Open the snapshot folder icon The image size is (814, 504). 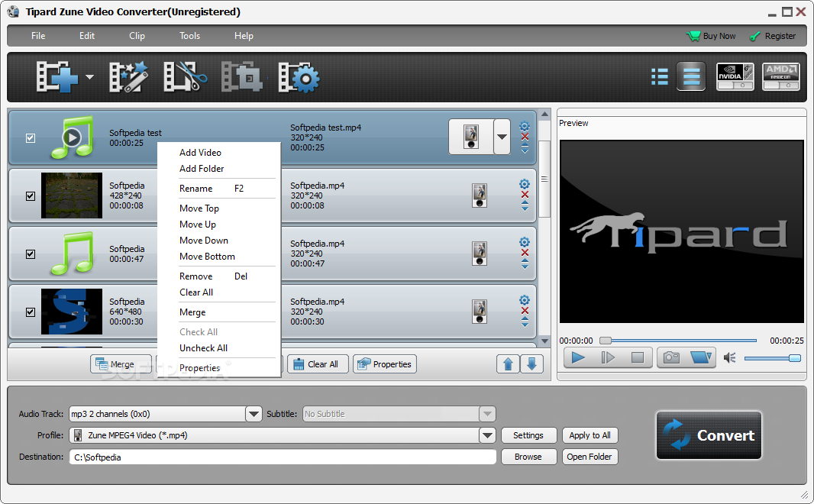pyautogui.click(x=701, y=357)
